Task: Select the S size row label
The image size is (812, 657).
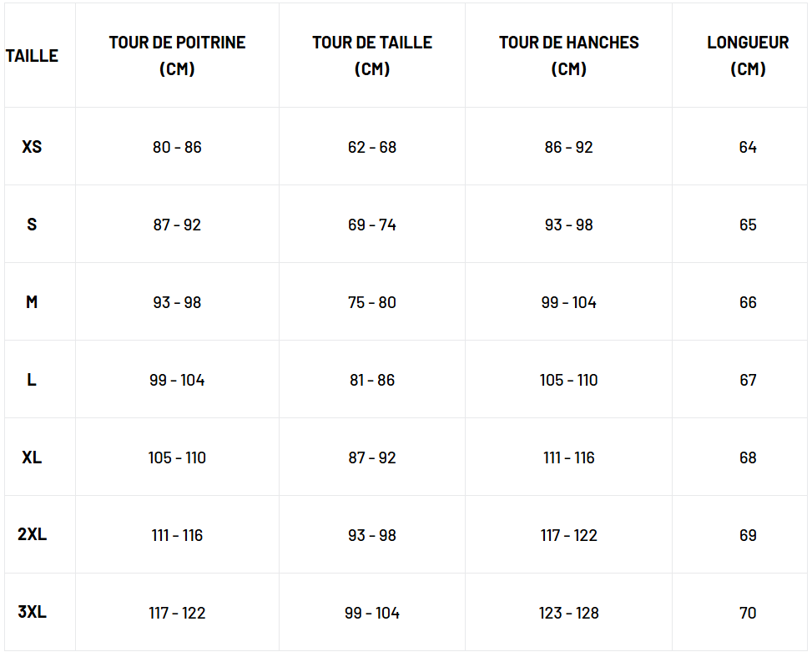Action: click(32, 225)
